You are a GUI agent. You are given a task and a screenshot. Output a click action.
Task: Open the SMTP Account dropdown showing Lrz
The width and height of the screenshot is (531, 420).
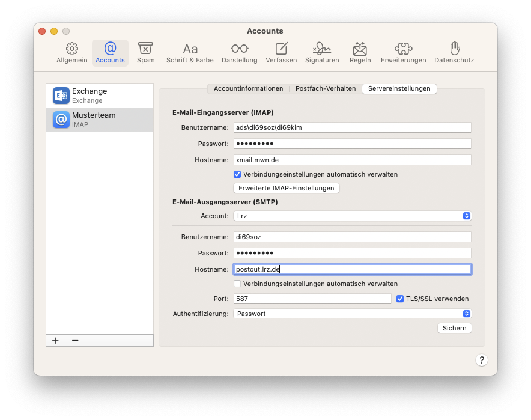coord(351,216)
